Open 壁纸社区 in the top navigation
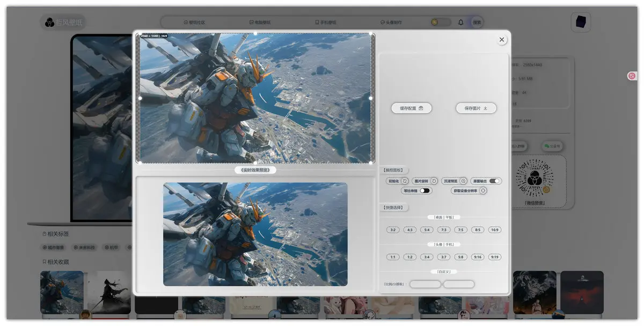This screenshot has height=326, width=644. tap(194, 23)
